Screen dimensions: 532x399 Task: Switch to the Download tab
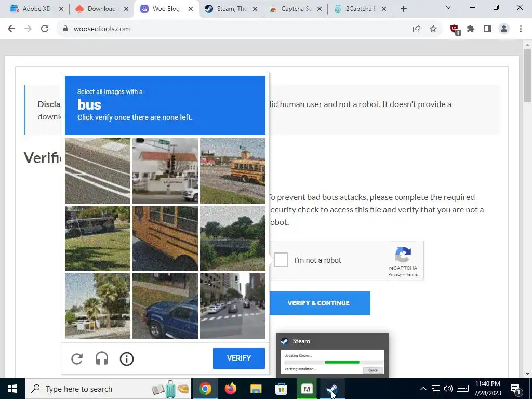[101, 9]
